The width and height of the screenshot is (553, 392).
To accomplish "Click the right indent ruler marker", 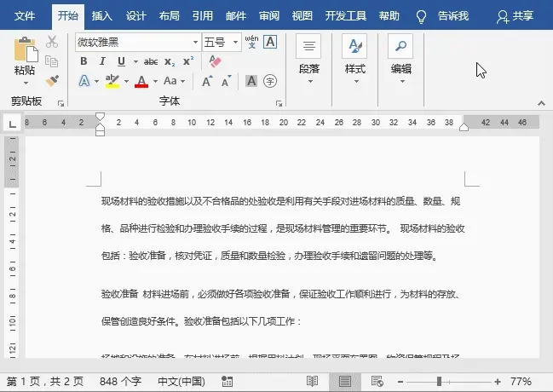I will point(464,127).
